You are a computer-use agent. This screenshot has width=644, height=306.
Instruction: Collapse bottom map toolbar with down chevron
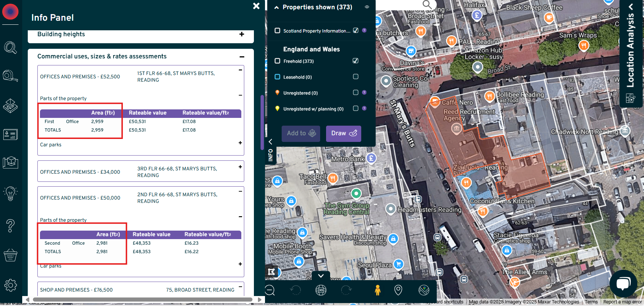coord(321,276)
